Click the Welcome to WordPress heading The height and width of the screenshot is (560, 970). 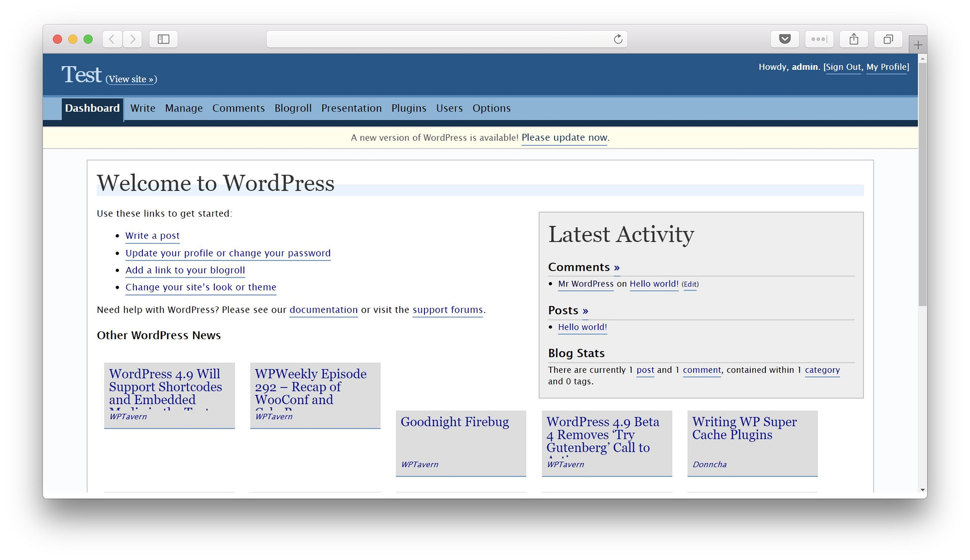(216, 183)
